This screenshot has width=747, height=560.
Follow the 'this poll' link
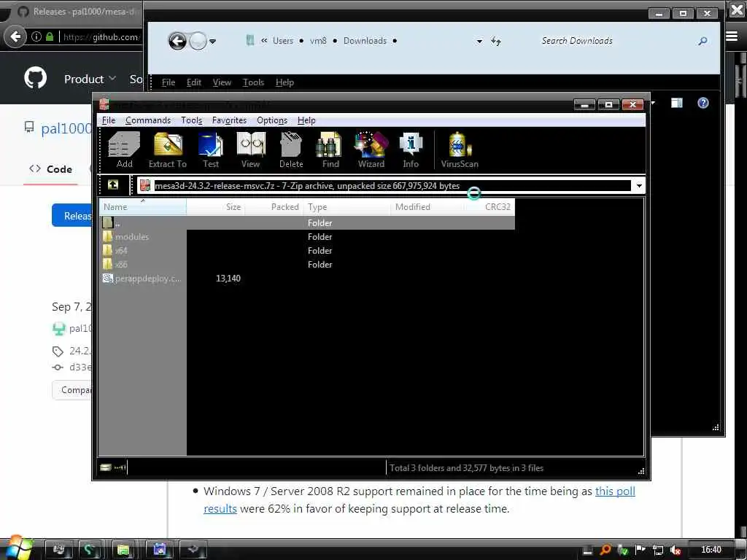(615, 491)
